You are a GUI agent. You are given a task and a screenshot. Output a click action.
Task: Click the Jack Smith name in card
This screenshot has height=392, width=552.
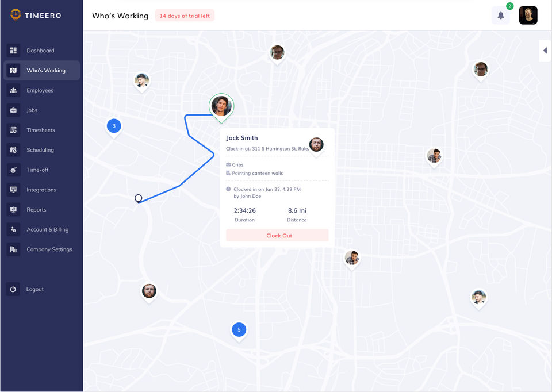242,138
